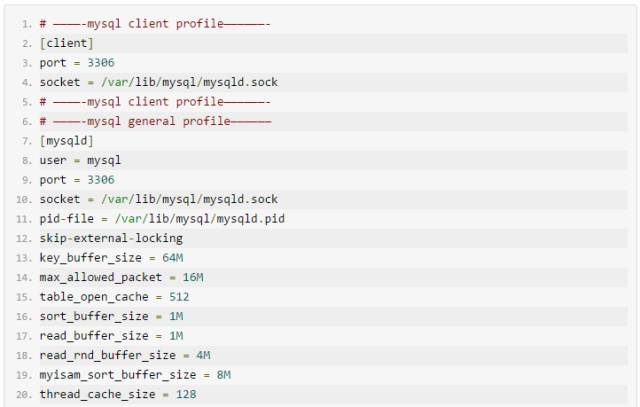Click the max_allowed_packet setting
This screenshot has width=640, height=407.
[121, 277]
